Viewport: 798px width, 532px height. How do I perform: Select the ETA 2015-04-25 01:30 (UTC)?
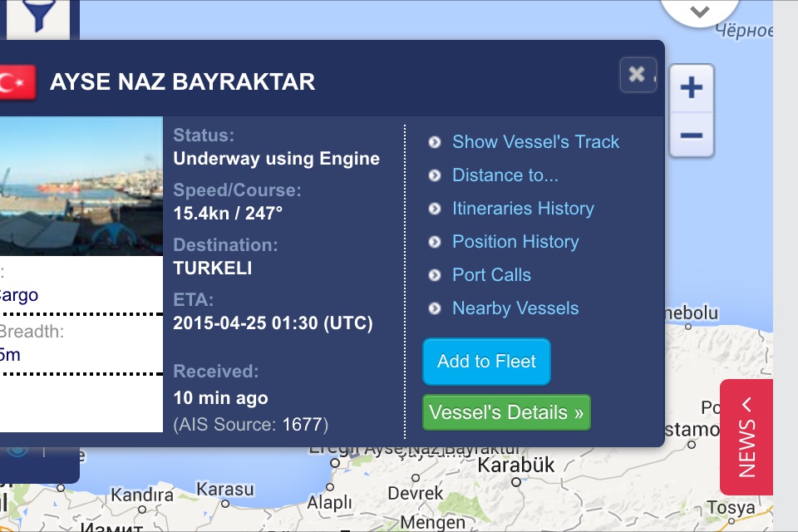point(273,323)
